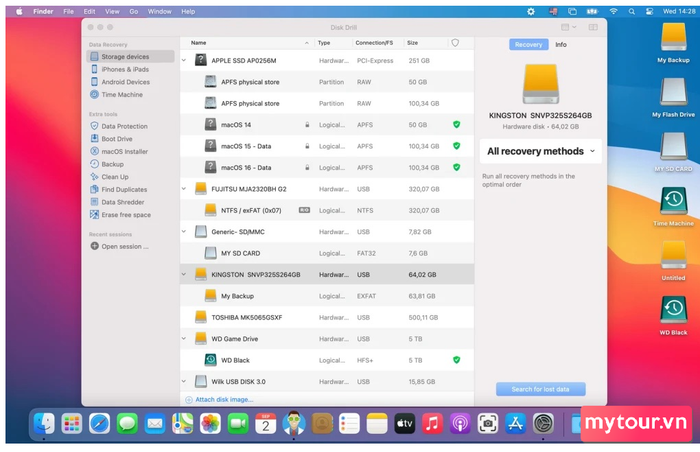Sort by Connection/FS column header
Viewport: 700px width, 452px height.
click(374, 43)
